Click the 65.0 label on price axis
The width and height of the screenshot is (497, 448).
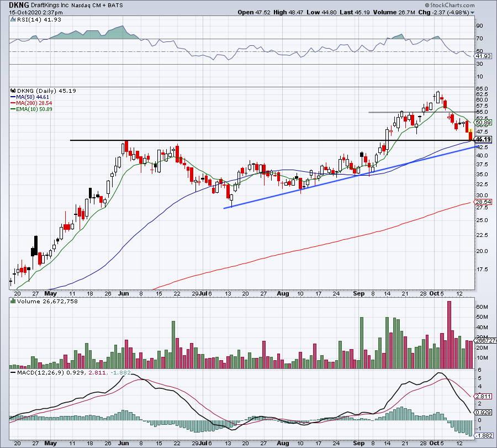tap(482, 89)
